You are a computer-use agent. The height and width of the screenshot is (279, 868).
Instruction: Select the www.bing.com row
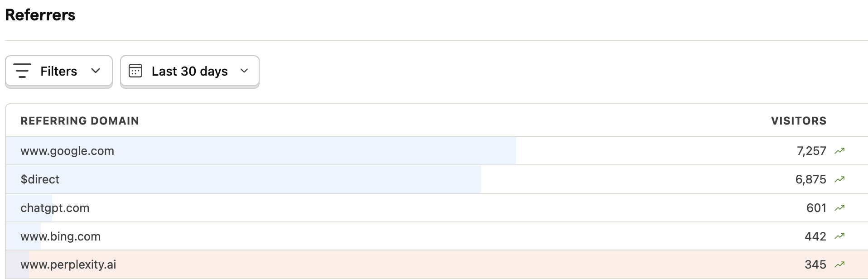tap(61, 236)
